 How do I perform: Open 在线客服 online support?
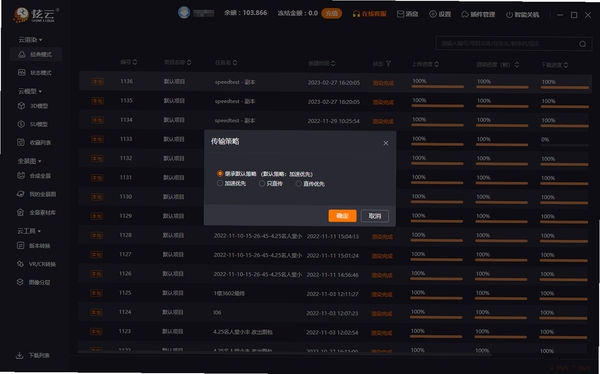pos(369,14)
